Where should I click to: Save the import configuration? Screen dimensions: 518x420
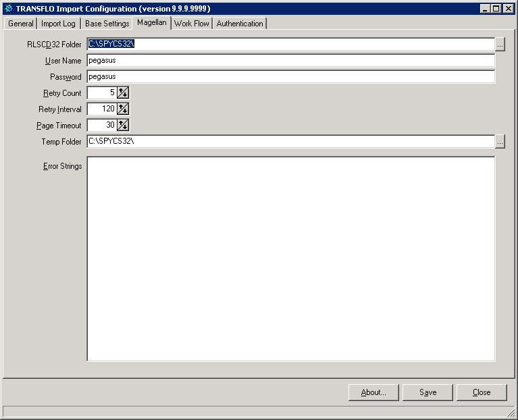[428, 392]
